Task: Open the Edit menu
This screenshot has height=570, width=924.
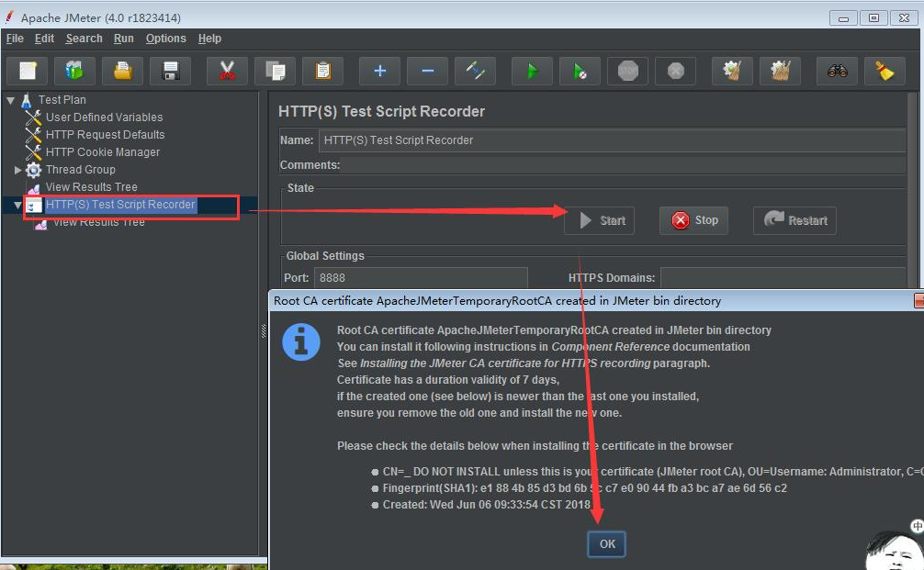Action: (44, 39)
